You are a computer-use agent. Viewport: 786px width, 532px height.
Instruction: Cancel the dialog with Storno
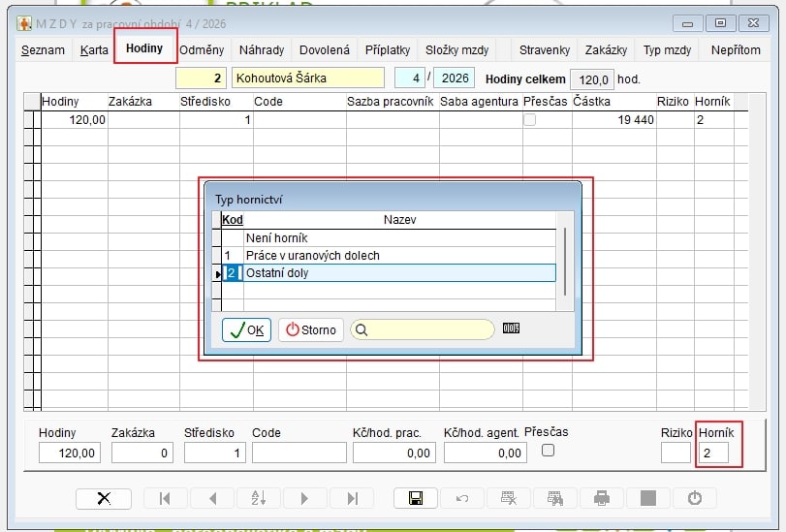[x=310, y=329]
